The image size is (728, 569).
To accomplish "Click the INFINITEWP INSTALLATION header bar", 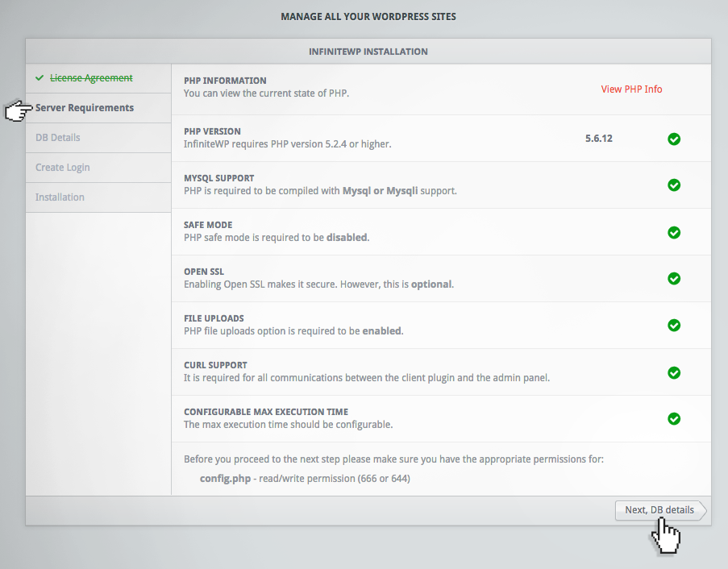I will click(x=368, y=51).
